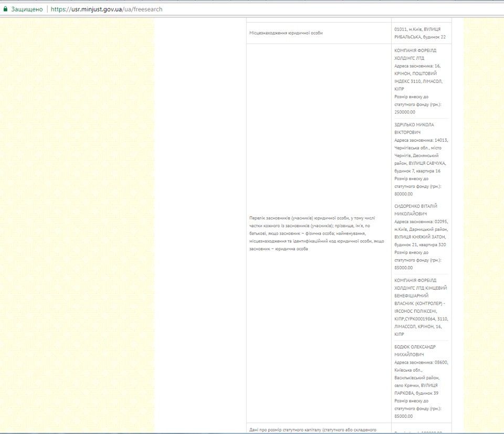Click the contribution amount 250000.00
Screen dimensions: 504x434
405,112
